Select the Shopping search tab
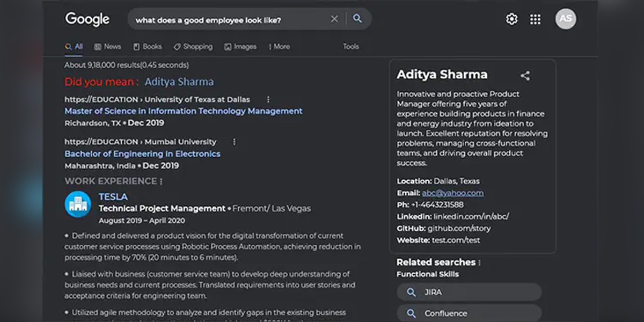This screenshot has height=322, width=644. point(193,47)
